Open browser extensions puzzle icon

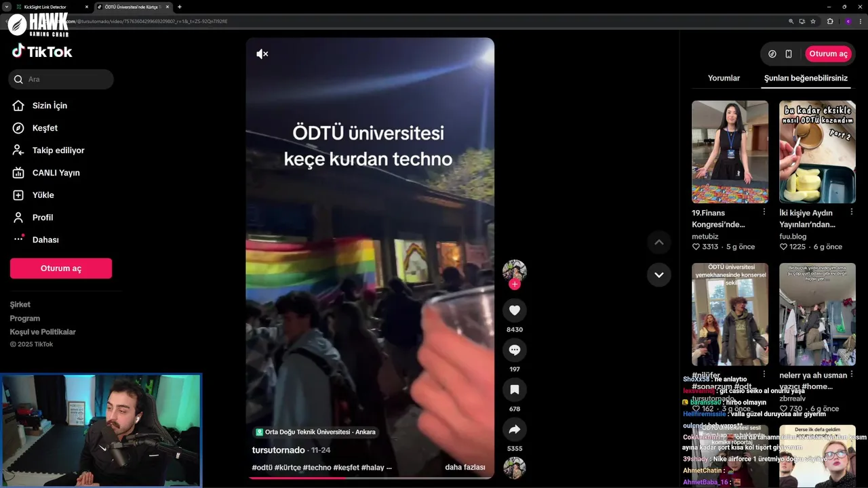(830, 21)
